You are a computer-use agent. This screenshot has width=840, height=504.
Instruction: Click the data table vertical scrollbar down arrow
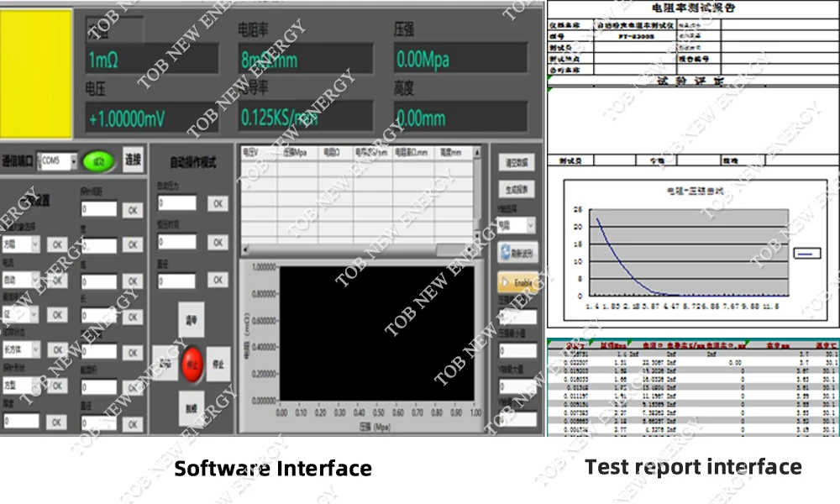(477, 237)
